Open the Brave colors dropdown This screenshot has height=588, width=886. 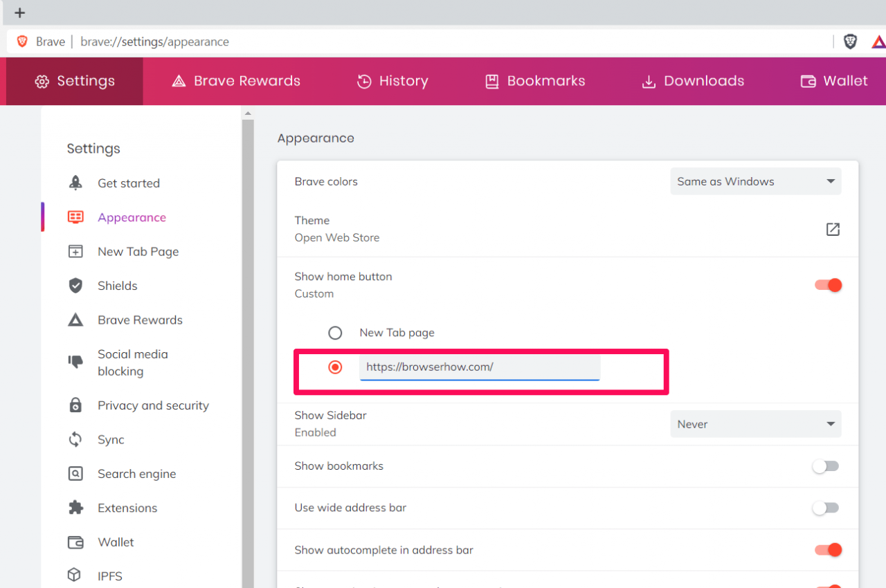point(755,181)
